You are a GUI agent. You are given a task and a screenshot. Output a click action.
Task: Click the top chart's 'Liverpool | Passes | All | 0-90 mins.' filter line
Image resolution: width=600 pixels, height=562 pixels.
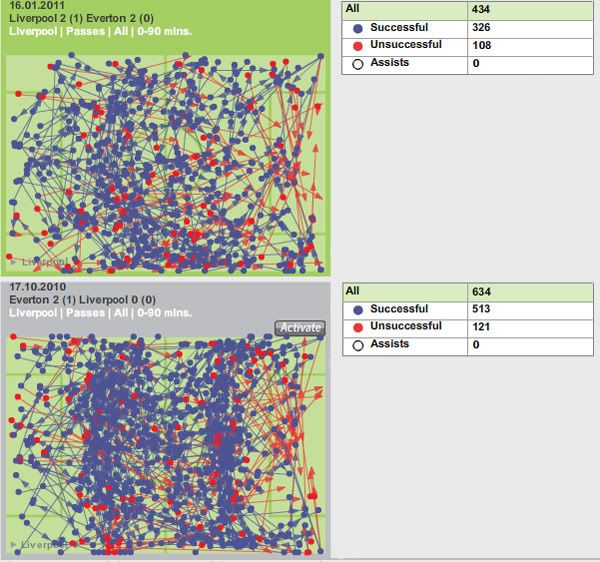tap(100, 31)
